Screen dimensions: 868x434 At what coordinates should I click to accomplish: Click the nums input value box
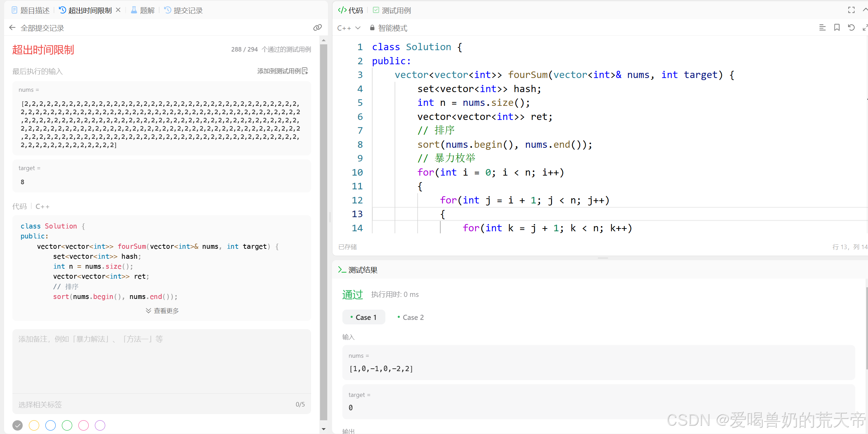(x=598, y=363)
